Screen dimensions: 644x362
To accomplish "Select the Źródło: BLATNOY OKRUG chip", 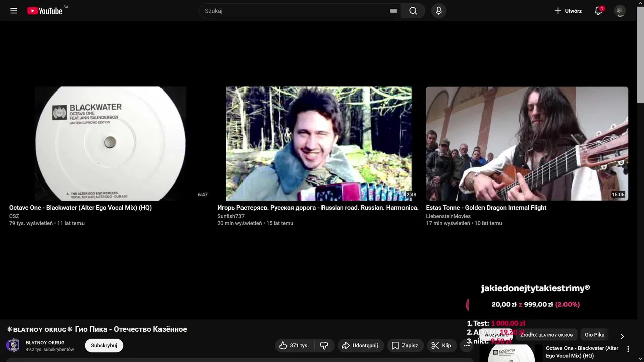I will click(x=546, y=335).
